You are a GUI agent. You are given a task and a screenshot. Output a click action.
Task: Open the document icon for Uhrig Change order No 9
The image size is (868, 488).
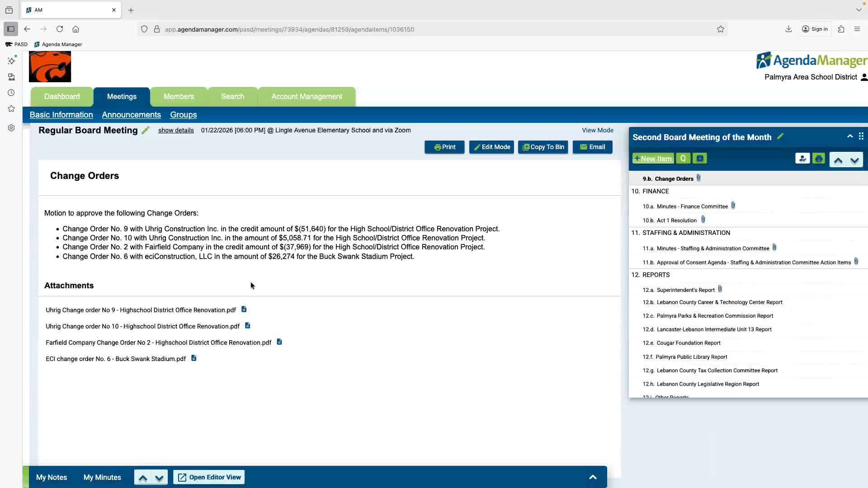244,310
